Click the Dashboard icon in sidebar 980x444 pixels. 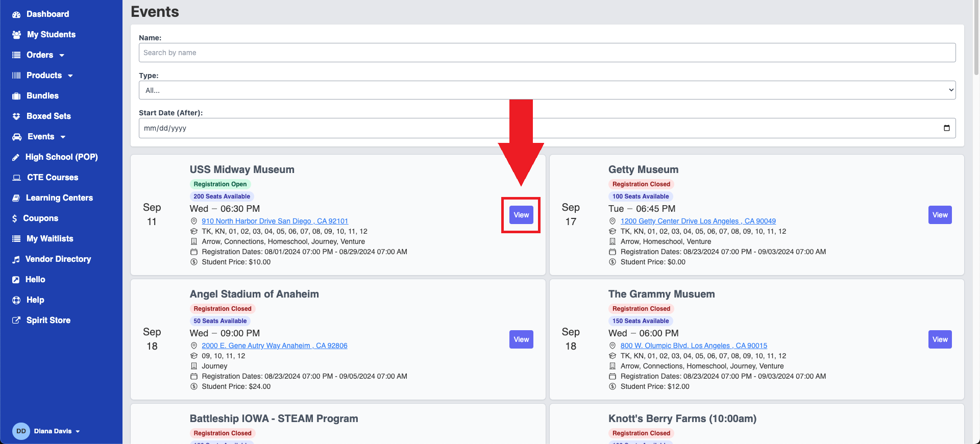16,14
